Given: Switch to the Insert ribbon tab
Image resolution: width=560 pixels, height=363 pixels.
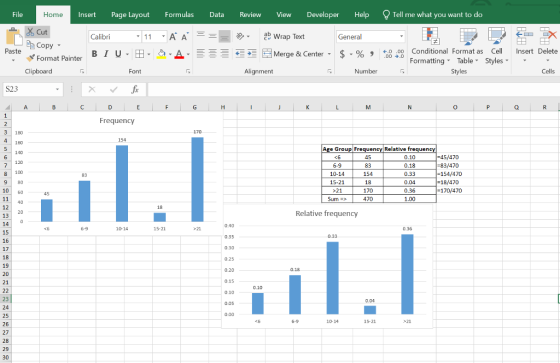Looking at the screenshot, I should point(87,15).
